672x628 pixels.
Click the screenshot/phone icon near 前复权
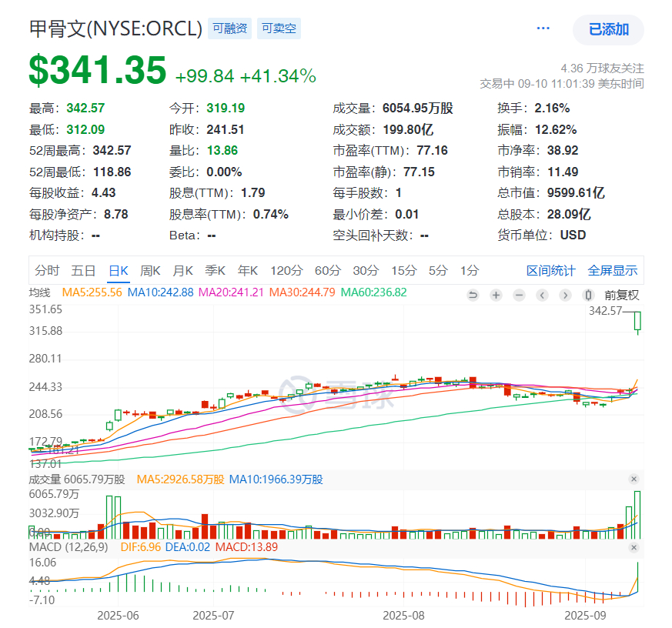coord(587,295)
